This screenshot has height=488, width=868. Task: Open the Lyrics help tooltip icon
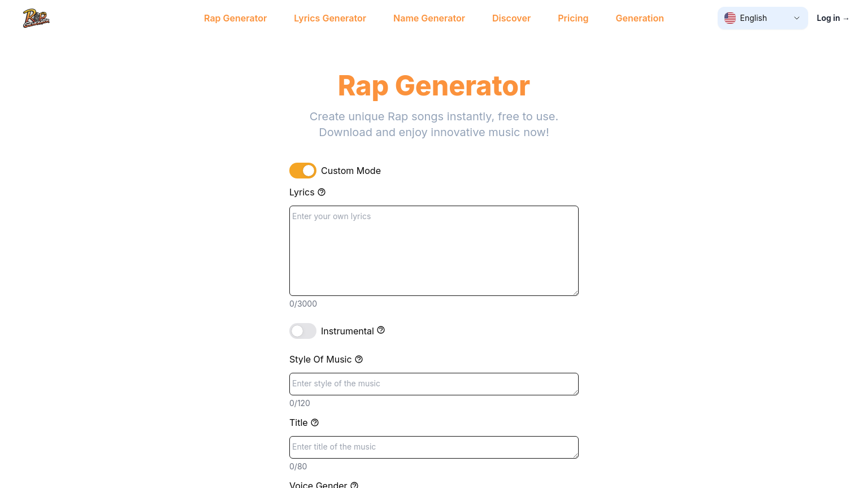322,192
